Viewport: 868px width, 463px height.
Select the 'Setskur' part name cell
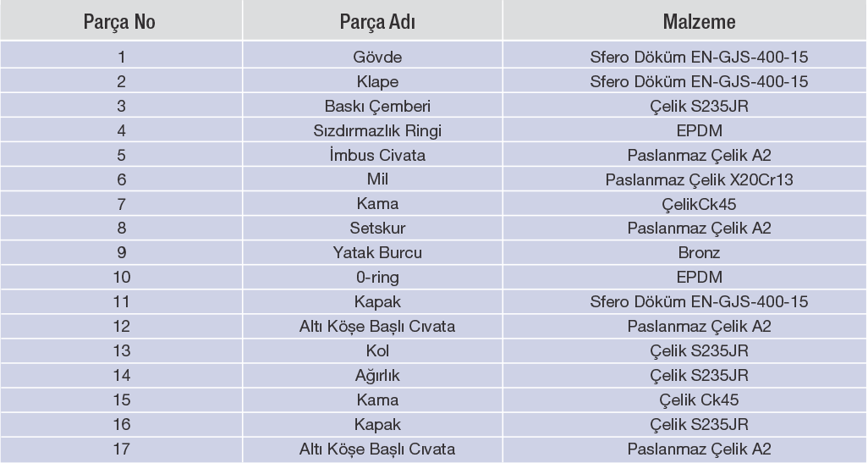click(x=376, y=229)
